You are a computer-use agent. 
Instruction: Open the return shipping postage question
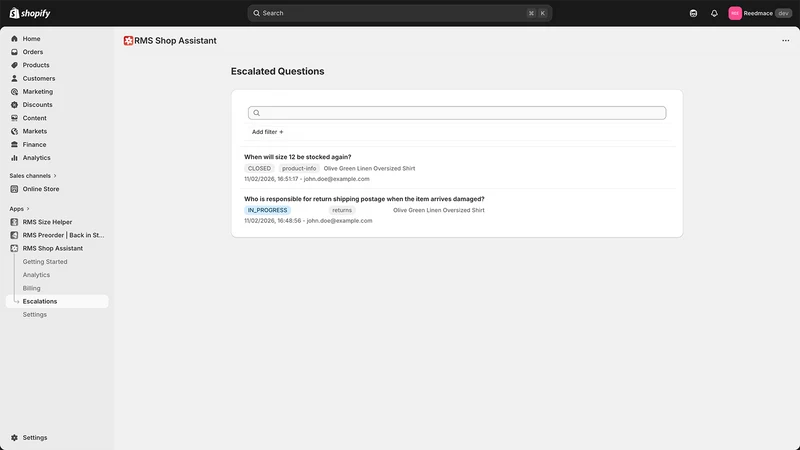364,199
